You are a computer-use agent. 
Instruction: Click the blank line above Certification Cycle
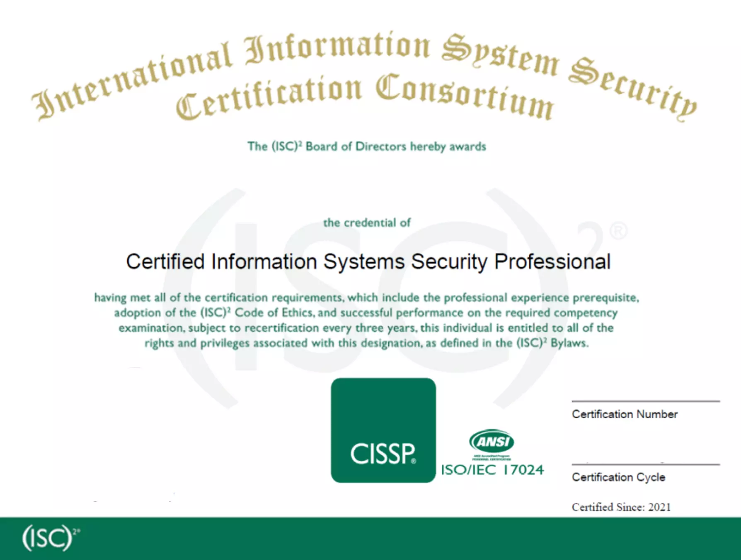[645, 464]
